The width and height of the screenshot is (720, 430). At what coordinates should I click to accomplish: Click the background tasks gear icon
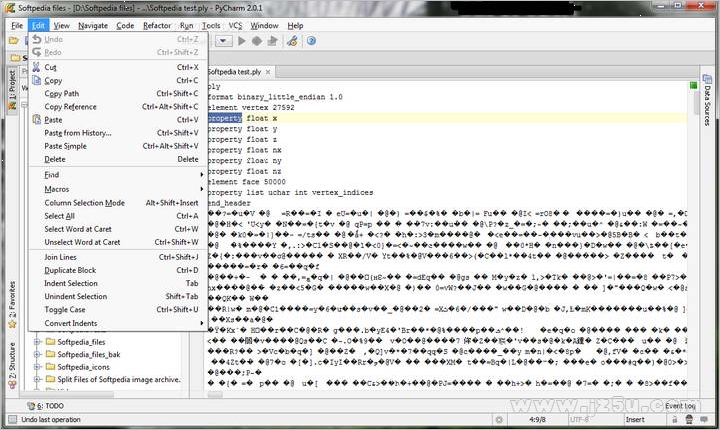(499, 419)
